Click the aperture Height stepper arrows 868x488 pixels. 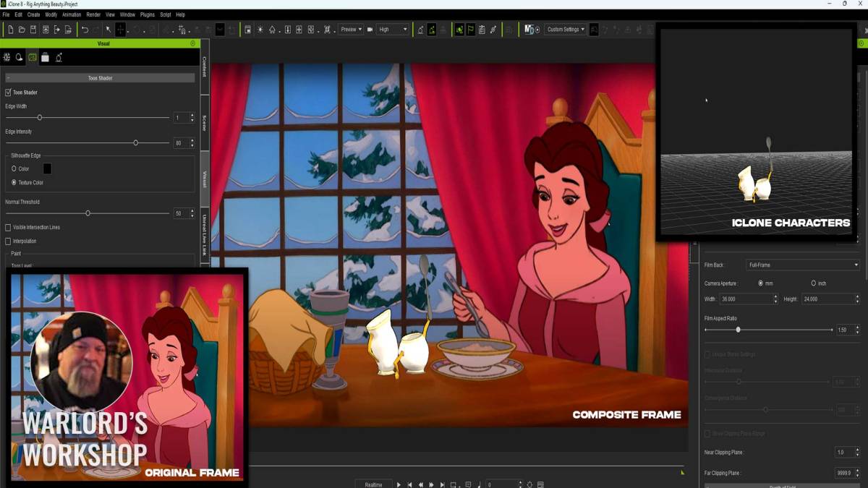click(x=857, y=299)
